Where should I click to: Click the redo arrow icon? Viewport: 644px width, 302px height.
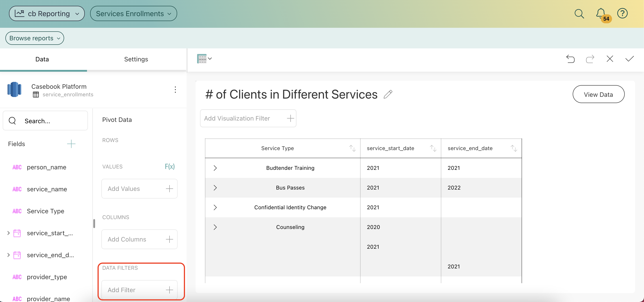click(590, 59)
